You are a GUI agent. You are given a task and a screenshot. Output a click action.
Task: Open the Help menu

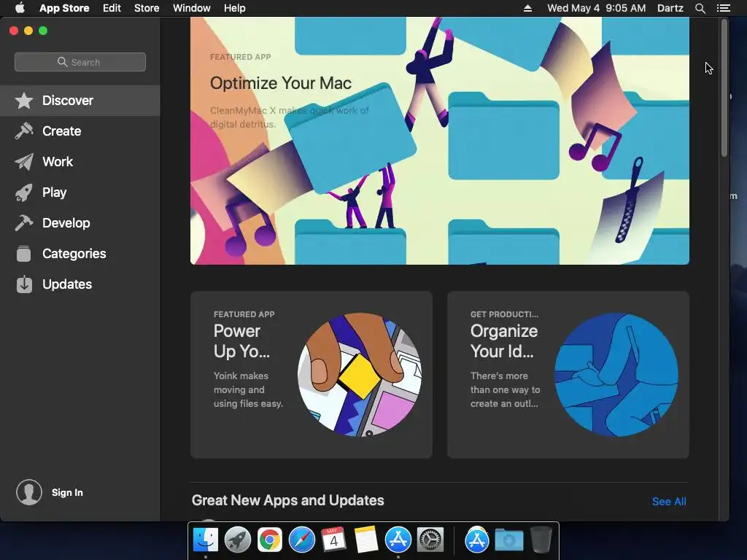coord(235,8)
